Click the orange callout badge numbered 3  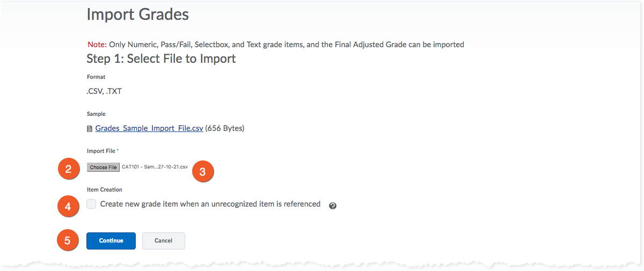(203, 171)
